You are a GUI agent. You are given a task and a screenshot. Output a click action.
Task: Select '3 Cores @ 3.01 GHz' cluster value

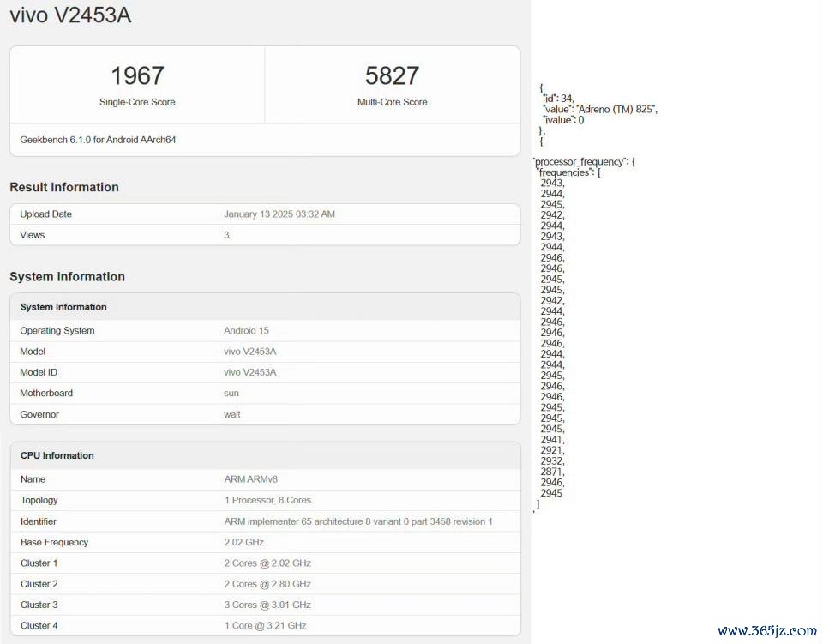[267, 605]
